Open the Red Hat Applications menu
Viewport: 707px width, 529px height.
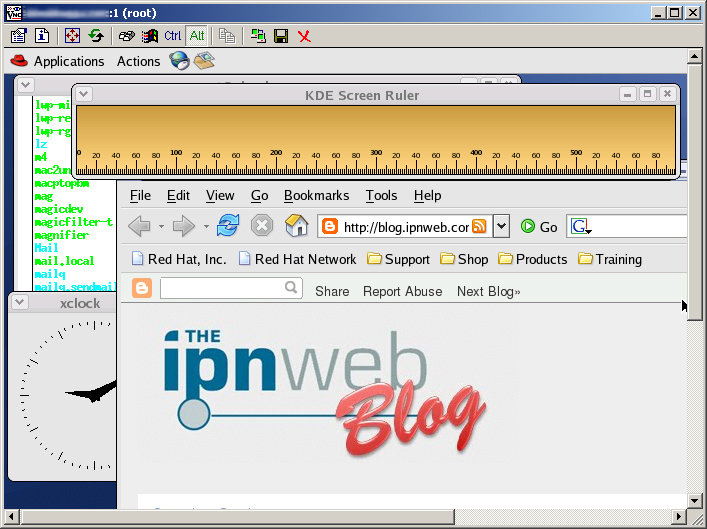pos(57,61)
